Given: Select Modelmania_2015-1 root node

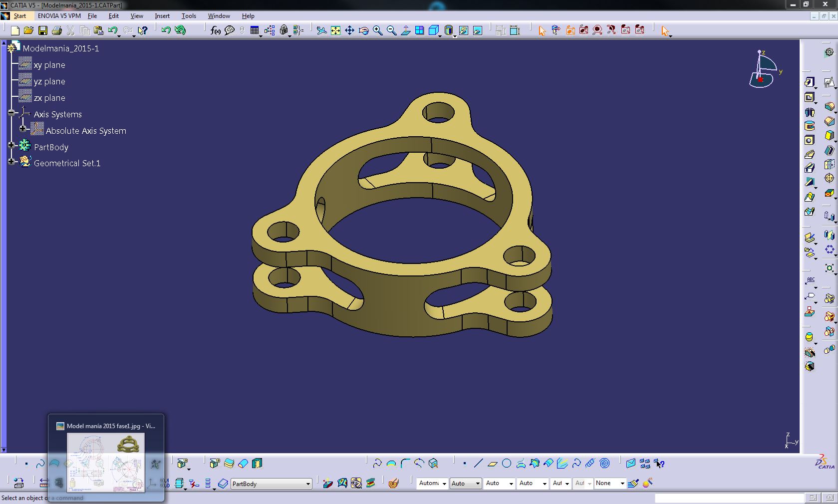Looking at the screenshot, I should (x=61, y=48).
